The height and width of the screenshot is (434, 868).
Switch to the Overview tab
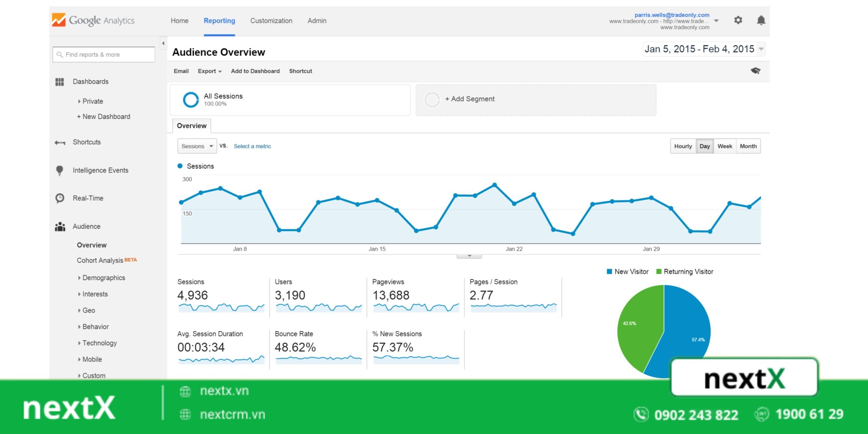tap(192, 125)
